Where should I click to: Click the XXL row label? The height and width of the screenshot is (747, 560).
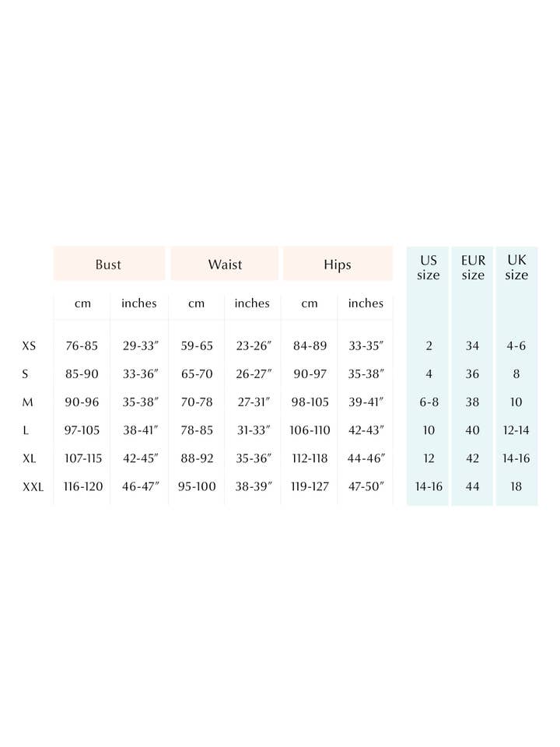click(x=33, y=486)
